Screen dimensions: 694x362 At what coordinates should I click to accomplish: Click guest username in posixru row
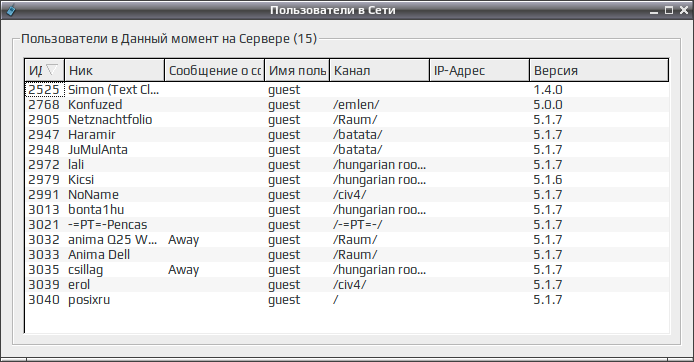(x=284, y=300)
